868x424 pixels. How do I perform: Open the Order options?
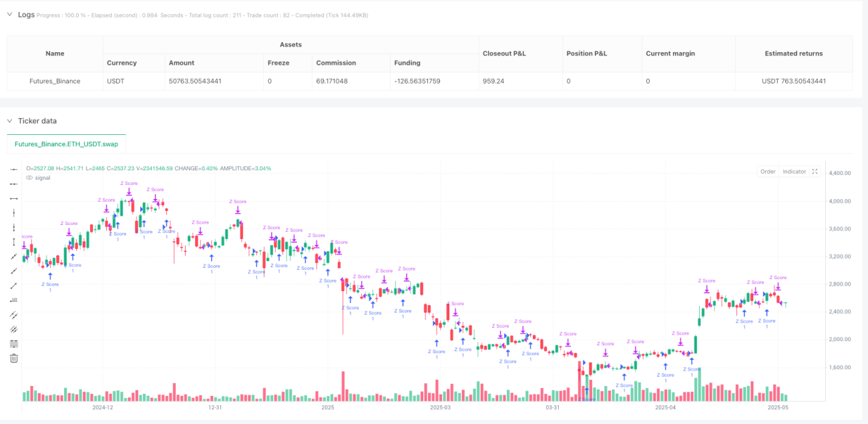point(768,172)
